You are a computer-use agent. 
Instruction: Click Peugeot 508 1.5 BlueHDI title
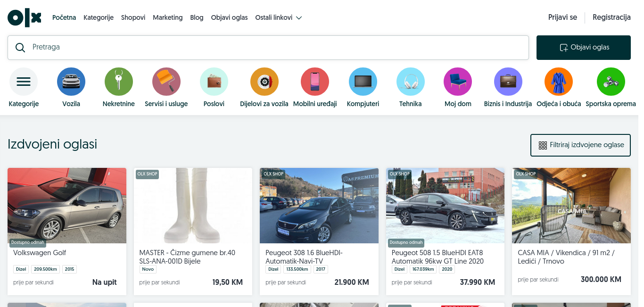438,257
